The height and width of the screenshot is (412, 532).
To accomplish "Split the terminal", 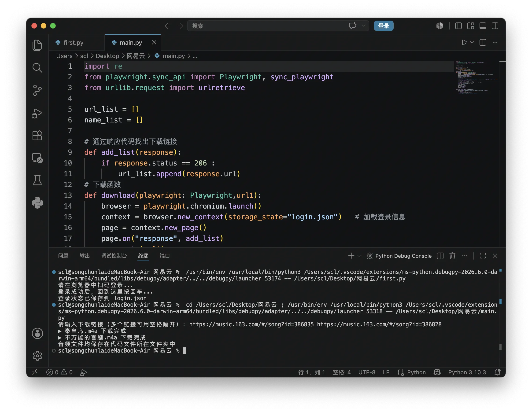I will [x=440, y=256].
